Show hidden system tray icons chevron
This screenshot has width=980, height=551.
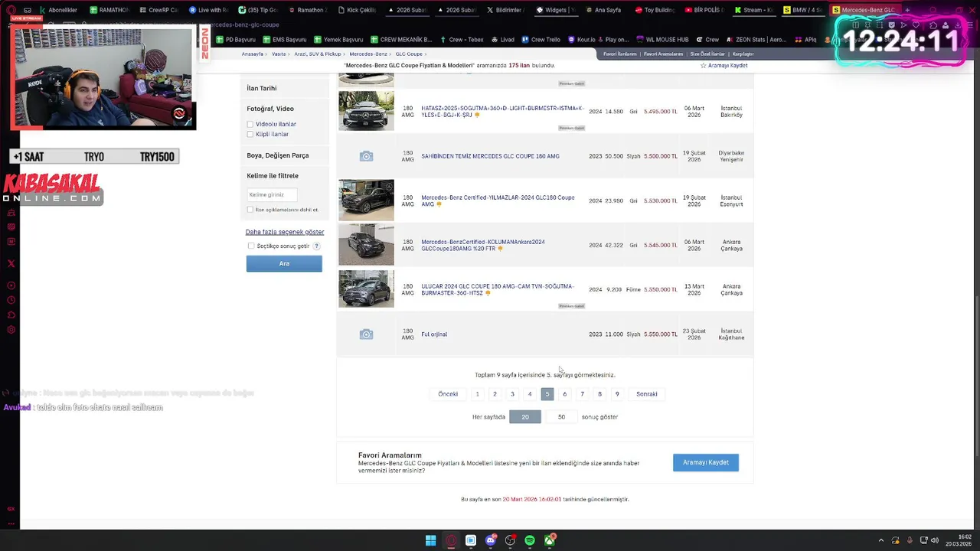click(x=880, y=540)
